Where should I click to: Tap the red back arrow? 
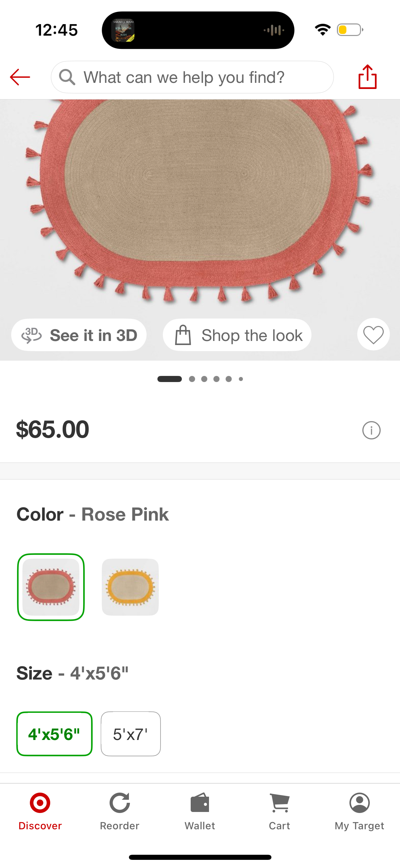pyautogui.click(x=20, y=77)
